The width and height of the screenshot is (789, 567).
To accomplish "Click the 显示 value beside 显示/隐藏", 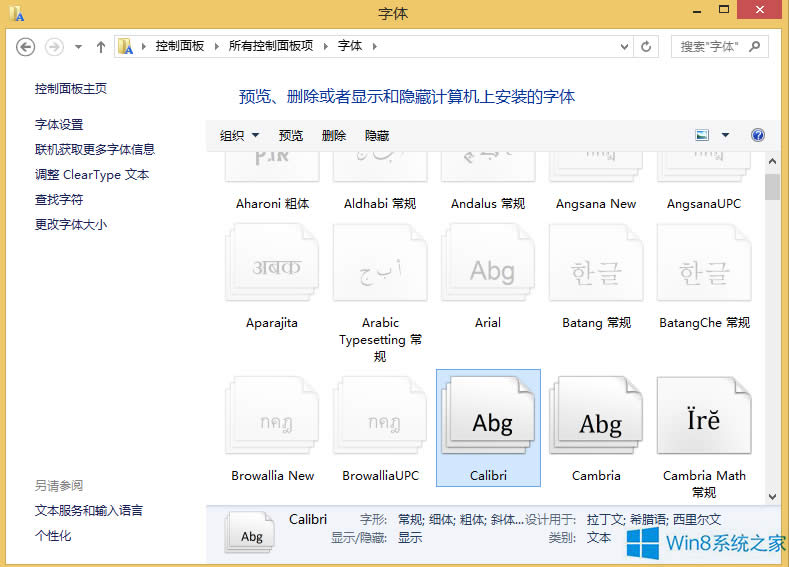I will coord(410,537).
